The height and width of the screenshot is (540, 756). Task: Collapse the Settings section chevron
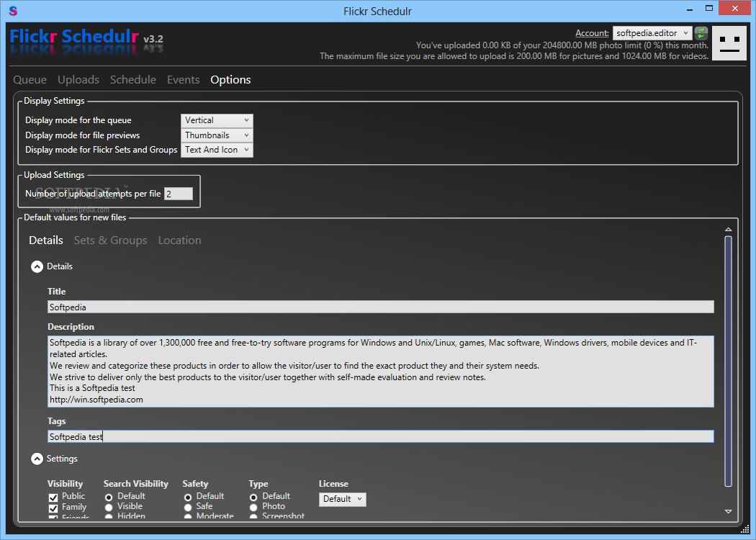37,459
